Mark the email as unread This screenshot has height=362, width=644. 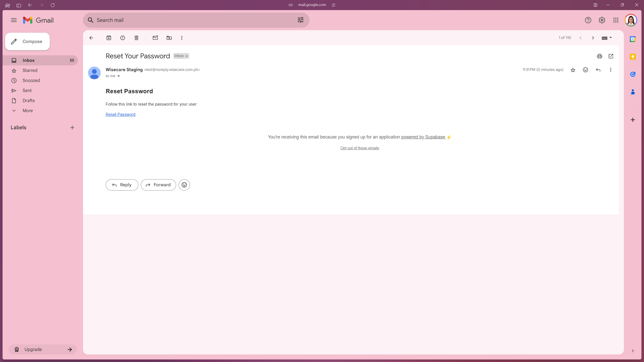pyautogui.click(x=155, y=38)
